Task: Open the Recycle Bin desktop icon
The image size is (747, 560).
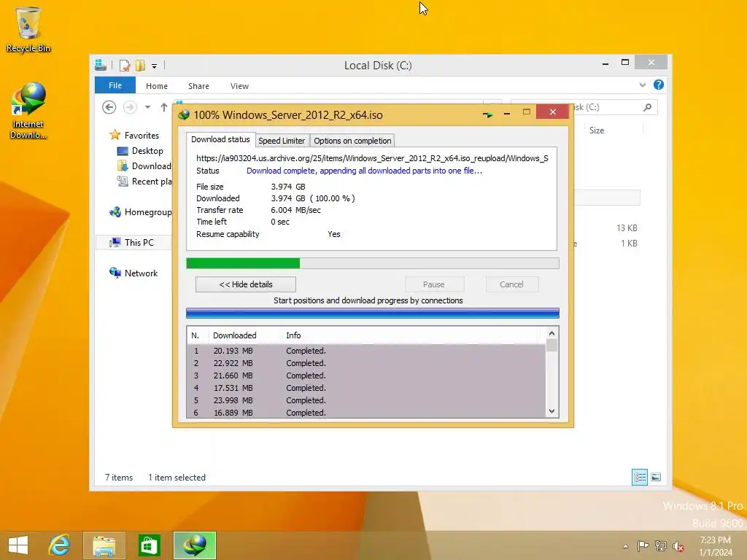Action: click(x=28, y=29)
